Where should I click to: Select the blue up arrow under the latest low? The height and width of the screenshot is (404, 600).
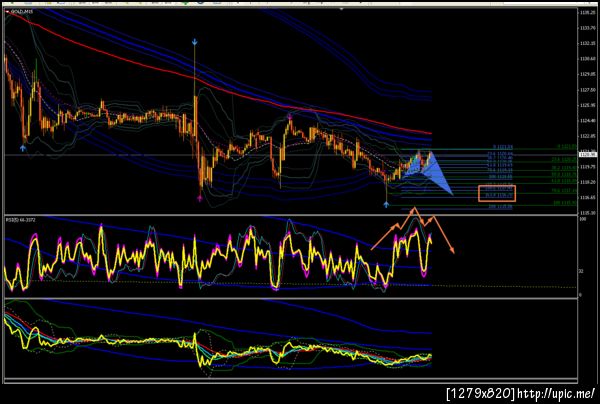386,205
